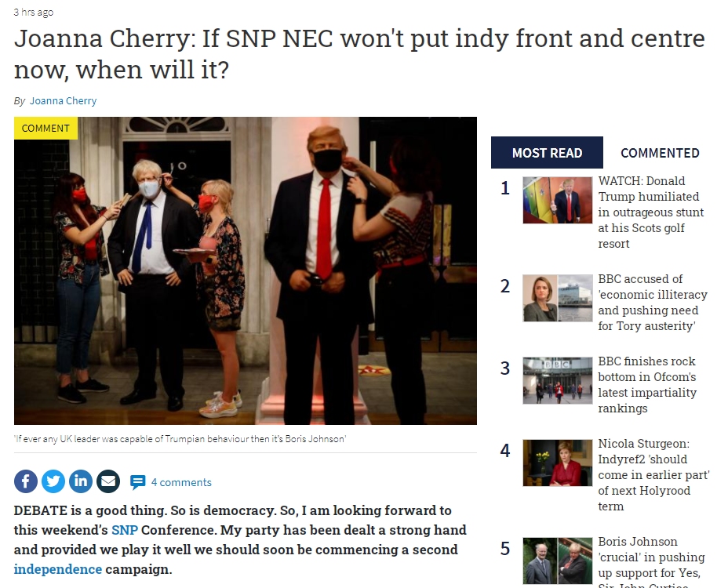
Task: Click the comments speech bubble icon
Action: point(137,482)
